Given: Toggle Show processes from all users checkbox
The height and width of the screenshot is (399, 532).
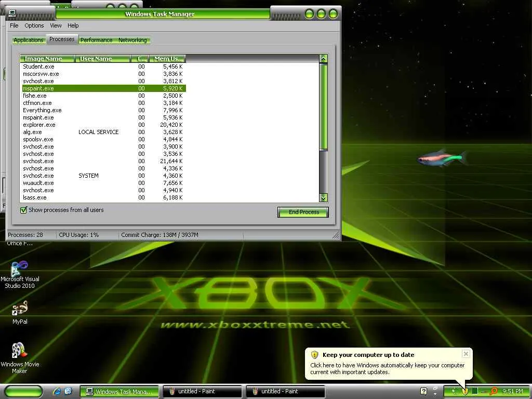Looking at the screenshot, I should (x=23, y=210).
